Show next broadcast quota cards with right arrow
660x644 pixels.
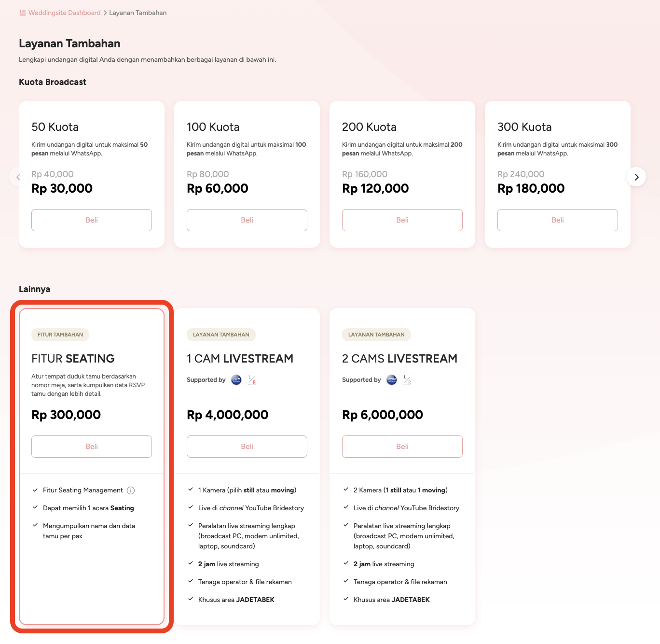coord(636,177)
